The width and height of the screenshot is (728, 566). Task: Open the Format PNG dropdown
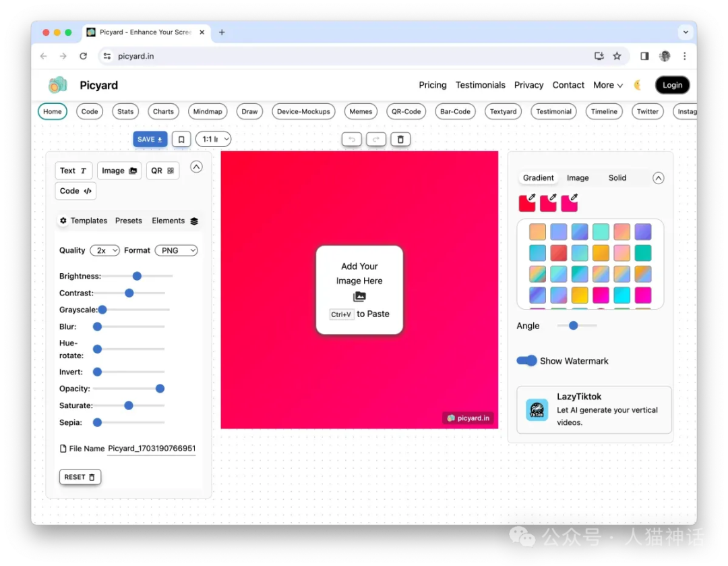tap(177, 250)
